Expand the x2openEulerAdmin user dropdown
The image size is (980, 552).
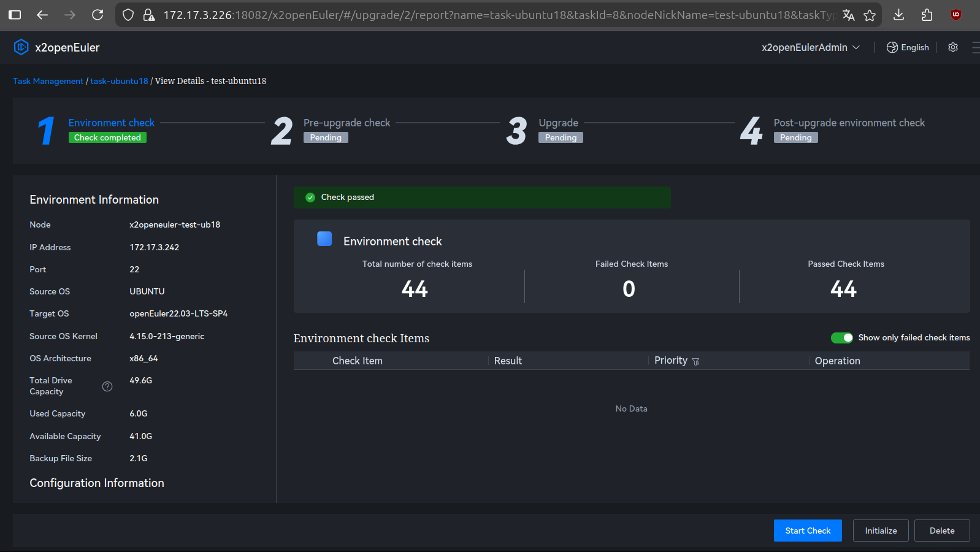[810, 47]
